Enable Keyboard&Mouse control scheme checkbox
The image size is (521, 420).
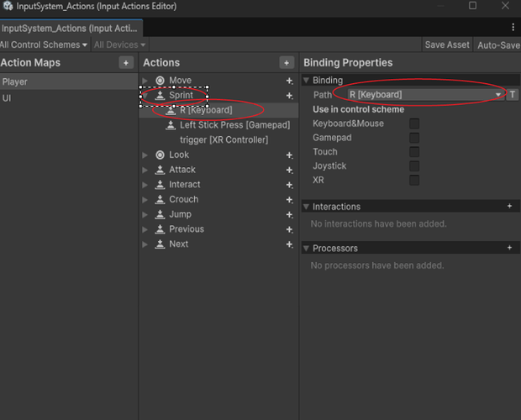[x=414, y=123]
